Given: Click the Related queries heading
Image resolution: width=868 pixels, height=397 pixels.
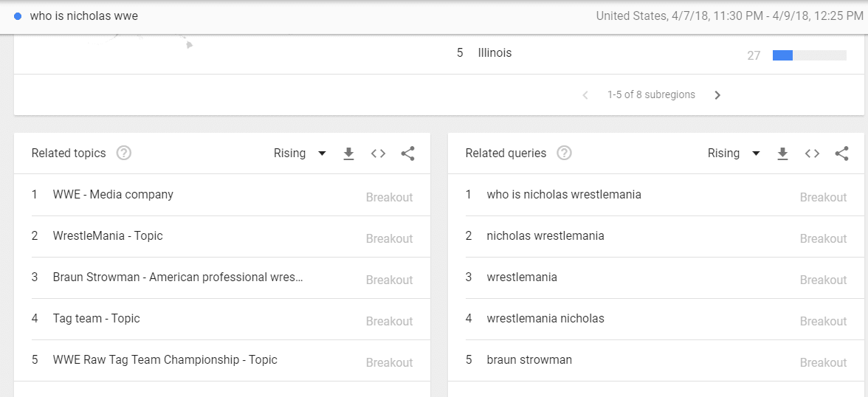Looking at the screenshot, I should (x=506, y=153).
